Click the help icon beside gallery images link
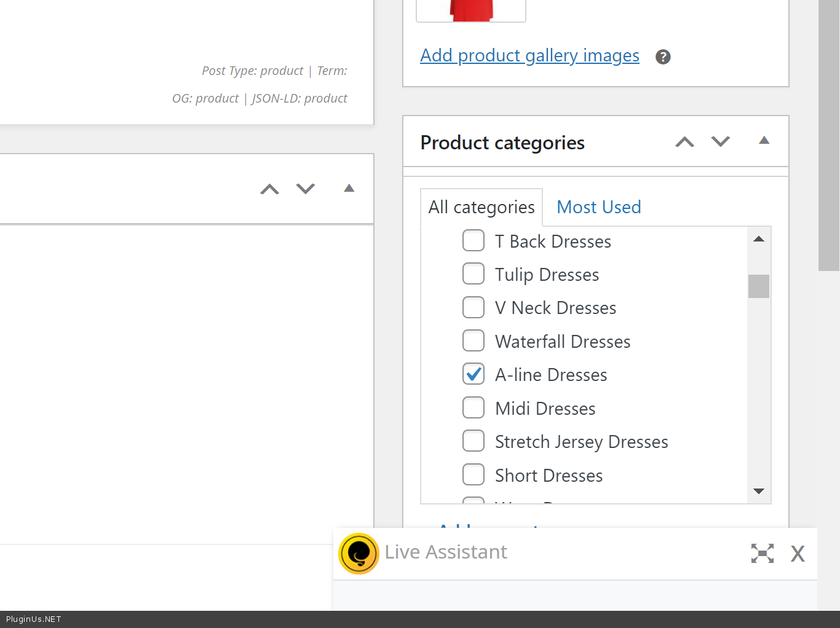The height and width of the screenshot is (628, 840). pos(662,57)
